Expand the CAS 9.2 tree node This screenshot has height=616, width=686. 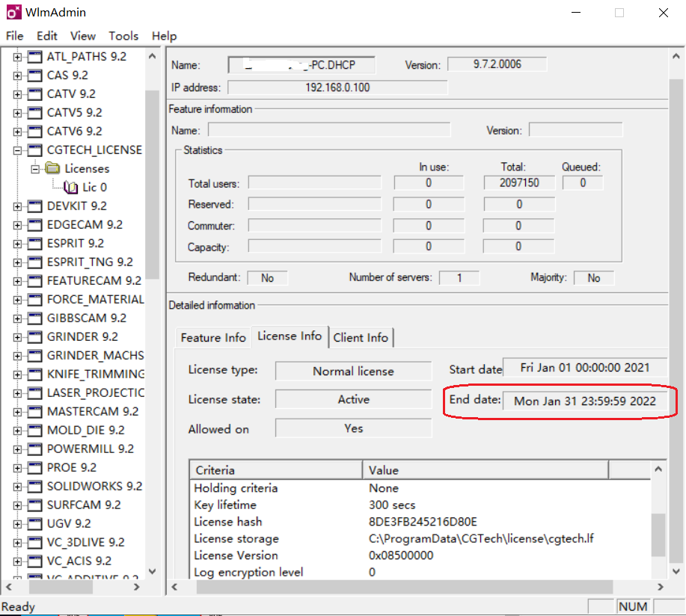17,76
